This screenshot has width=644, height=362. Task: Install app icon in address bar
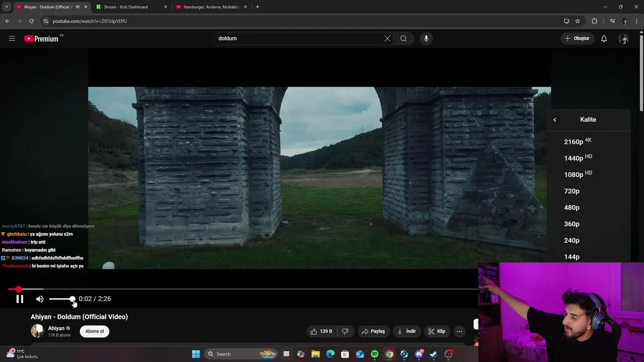567,21
